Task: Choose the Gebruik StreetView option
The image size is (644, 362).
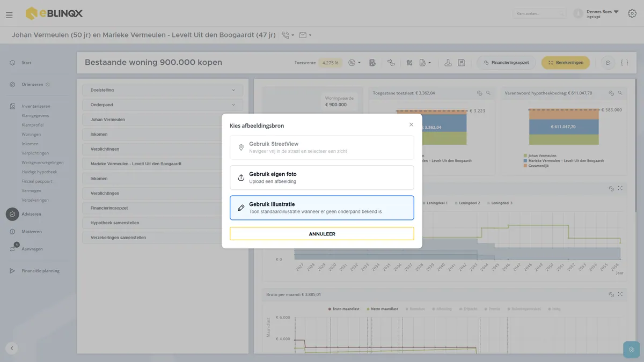Action: pos(322,147)
